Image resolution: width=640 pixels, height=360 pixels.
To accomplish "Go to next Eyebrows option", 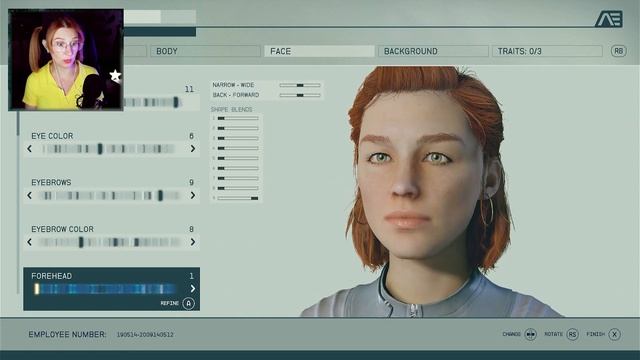I will click(193, 196).
